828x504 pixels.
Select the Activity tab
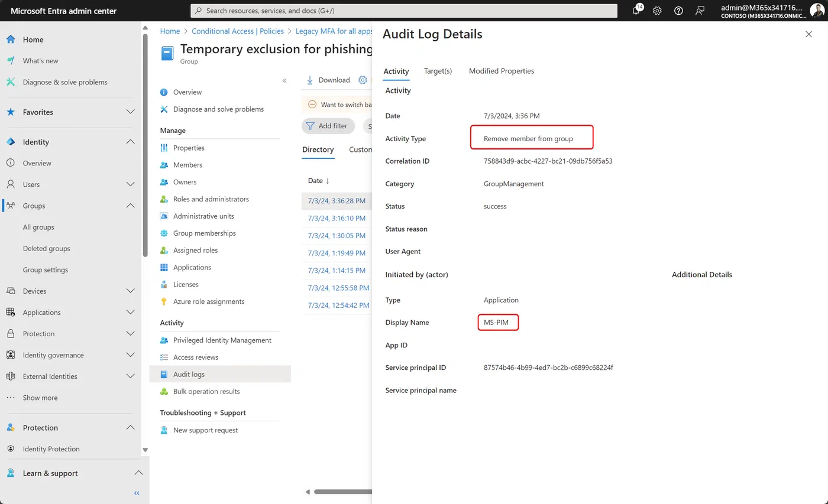396,71
